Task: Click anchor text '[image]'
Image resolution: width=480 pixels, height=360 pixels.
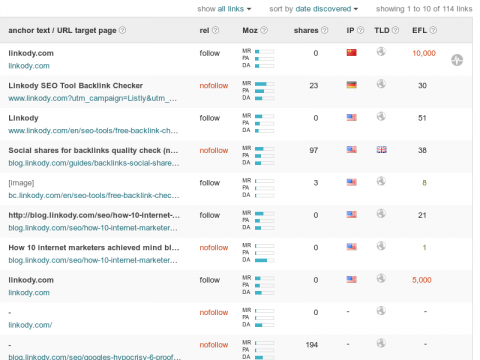Action: [x=21, y=183]
